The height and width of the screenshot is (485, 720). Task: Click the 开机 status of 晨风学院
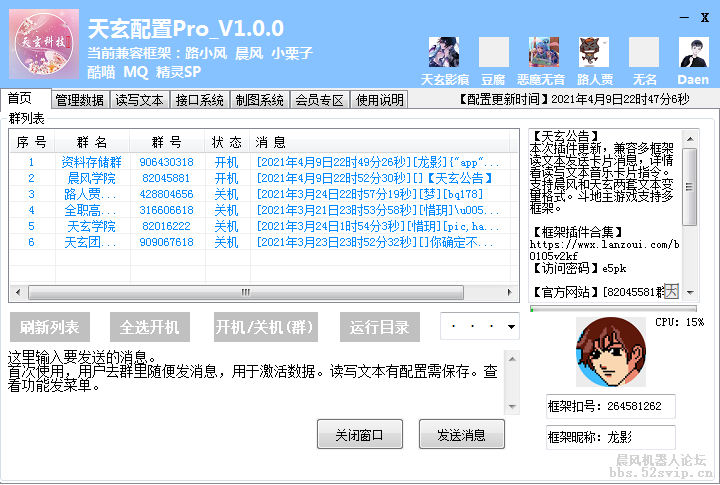[x=227, y=178]
